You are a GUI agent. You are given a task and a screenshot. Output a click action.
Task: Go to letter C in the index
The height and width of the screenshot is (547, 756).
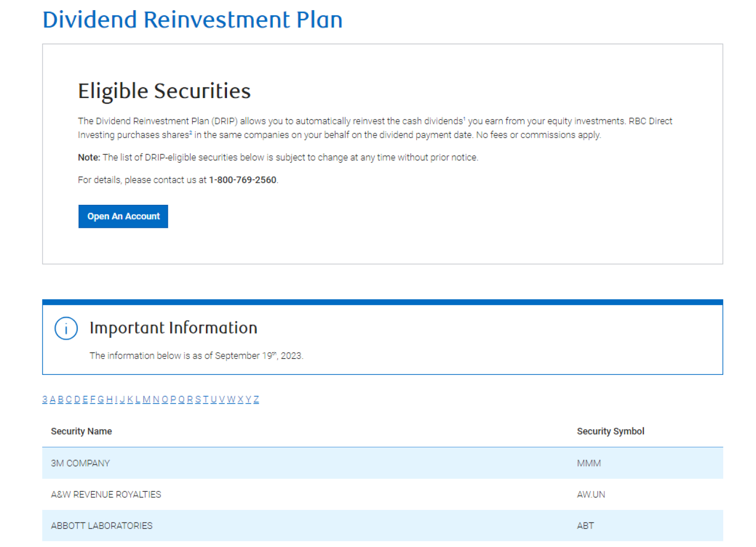(69, 399)
